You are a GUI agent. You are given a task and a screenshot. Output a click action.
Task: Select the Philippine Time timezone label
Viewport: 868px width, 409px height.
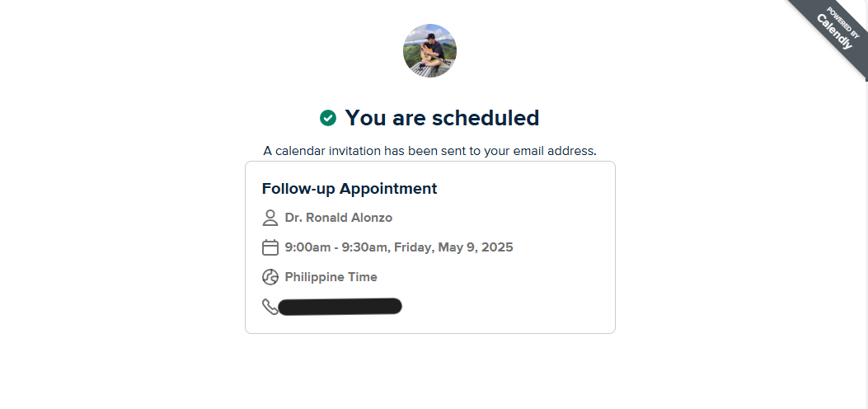[331, 277]
